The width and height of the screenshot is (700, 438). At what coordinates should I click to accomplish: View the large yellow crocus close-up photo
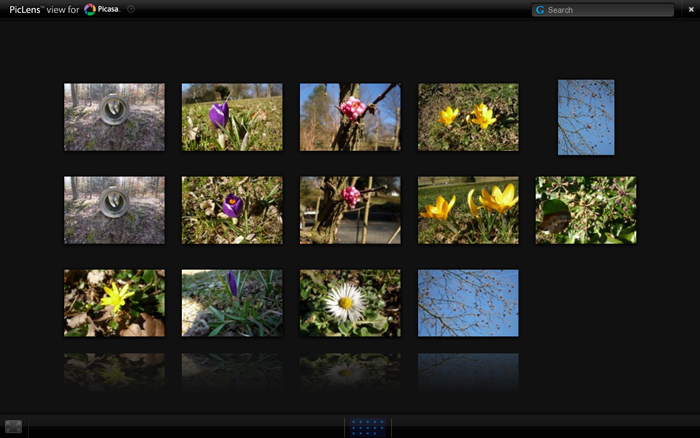click(x=468, y=210)
